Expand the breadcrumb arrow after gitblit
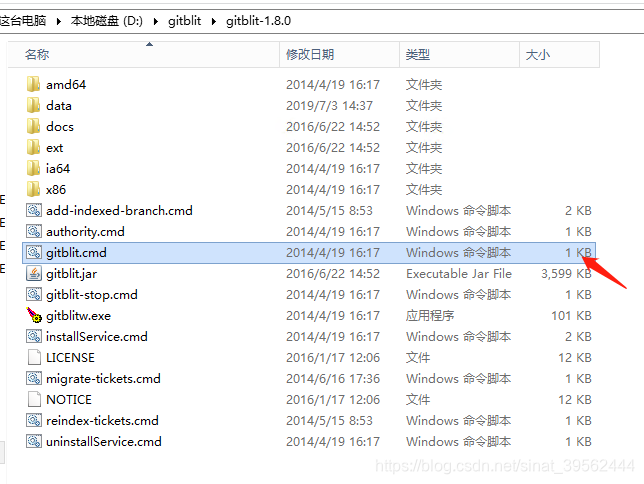Viewport: 644px width, 484px height. [x=214, y=21]
